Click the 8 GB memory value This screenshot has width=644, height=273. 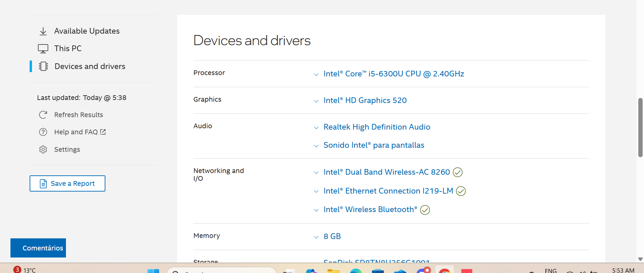[x=332, y=236]
